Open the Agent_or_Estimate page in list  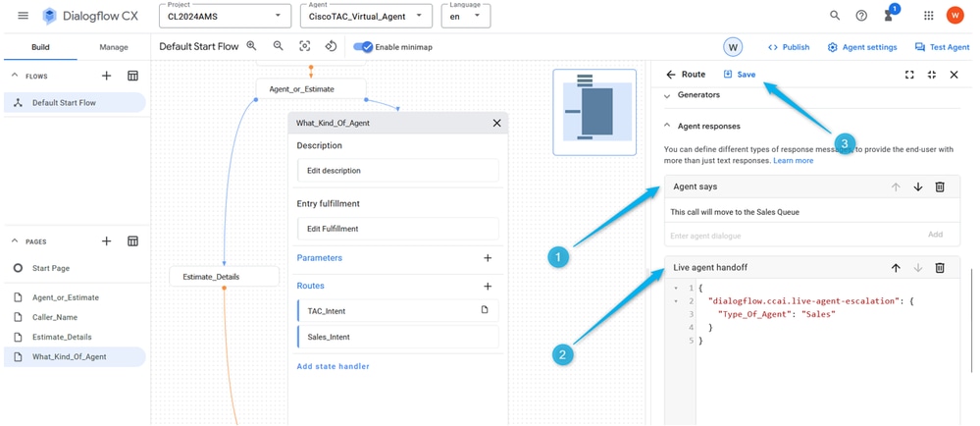click(75, 297)
